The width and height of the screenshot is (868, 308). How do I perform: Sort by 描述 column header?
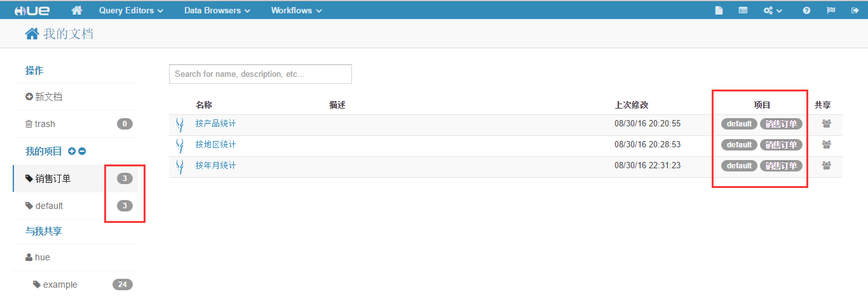click(x=337, y=105)
